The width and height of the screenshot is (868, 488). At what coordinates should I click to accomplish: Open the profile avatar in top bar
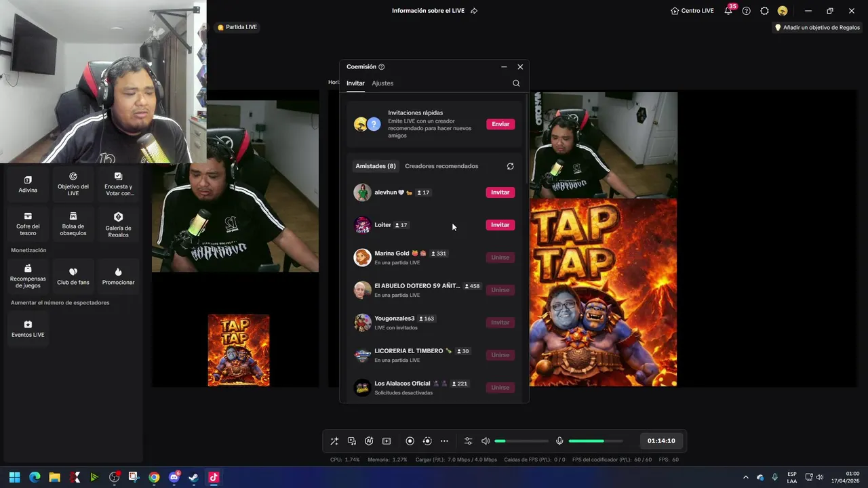pos(782,11)
